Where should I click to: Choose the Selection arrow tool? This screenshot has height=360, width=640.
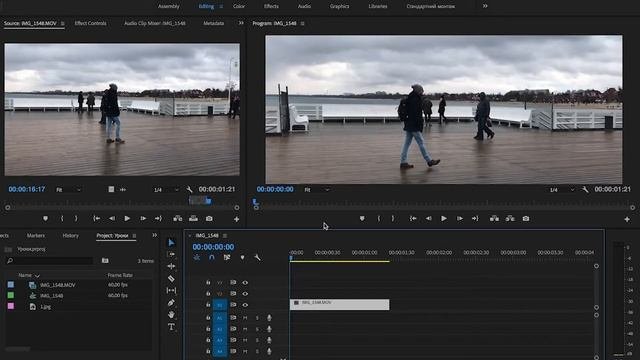(171, 243)
